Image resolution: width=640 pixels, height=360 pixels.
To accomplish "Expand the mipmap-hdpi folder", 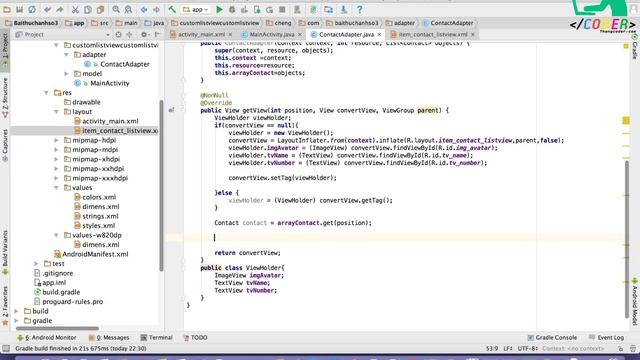I will point(56,140).
